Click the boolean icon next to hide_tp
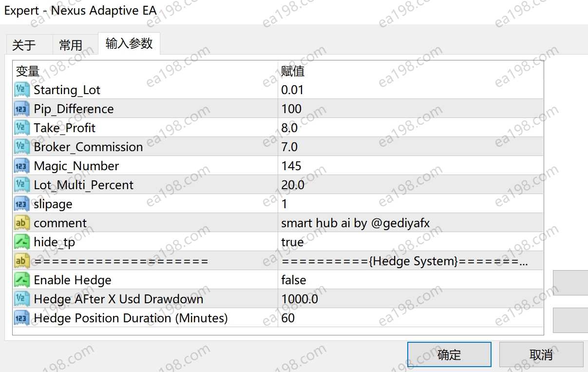This screenshot has width=588, height=372. tap(22, 242)
